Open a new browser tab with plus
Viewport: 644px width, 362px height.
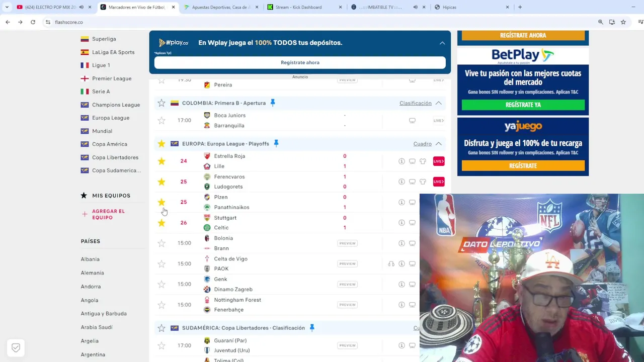pos(520,7)
